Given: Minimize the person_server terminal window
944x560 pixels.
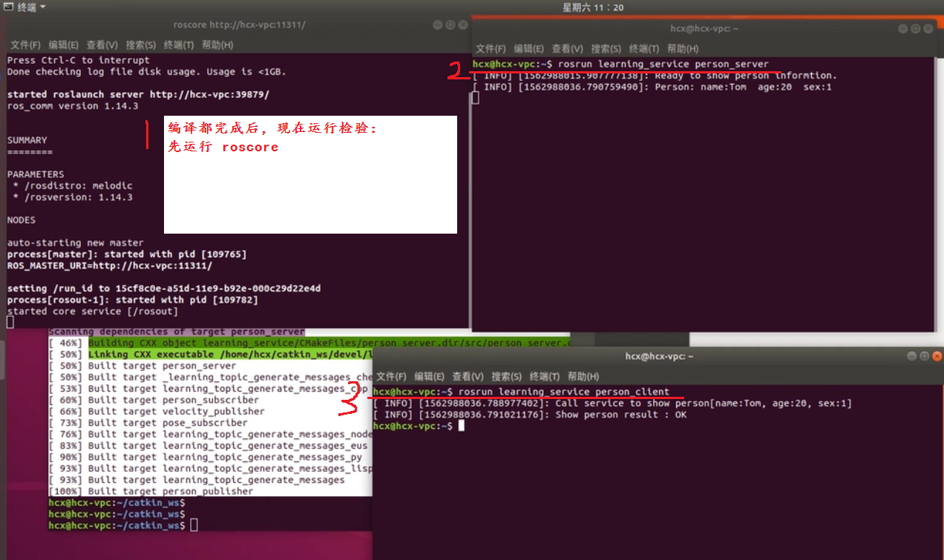Looking at the screenshot, I should tap(902, 29).
